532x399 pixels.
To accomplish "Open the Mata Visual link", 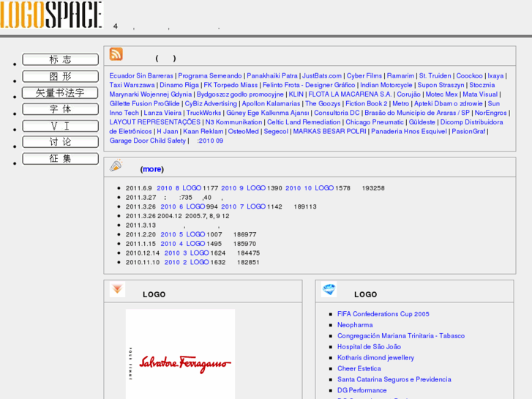I will pos(480,94).
